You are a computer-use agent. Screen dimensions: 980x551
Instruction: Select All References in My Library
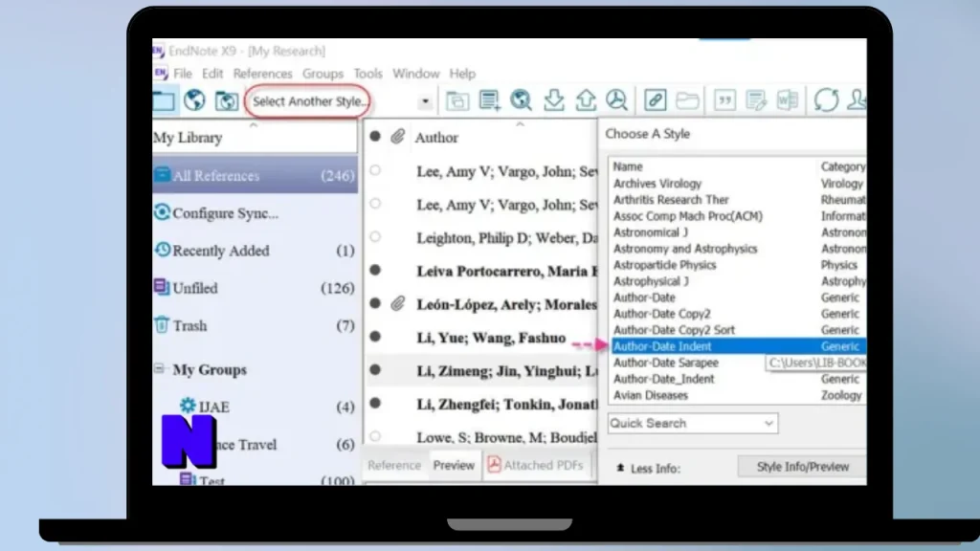point(255,176)
